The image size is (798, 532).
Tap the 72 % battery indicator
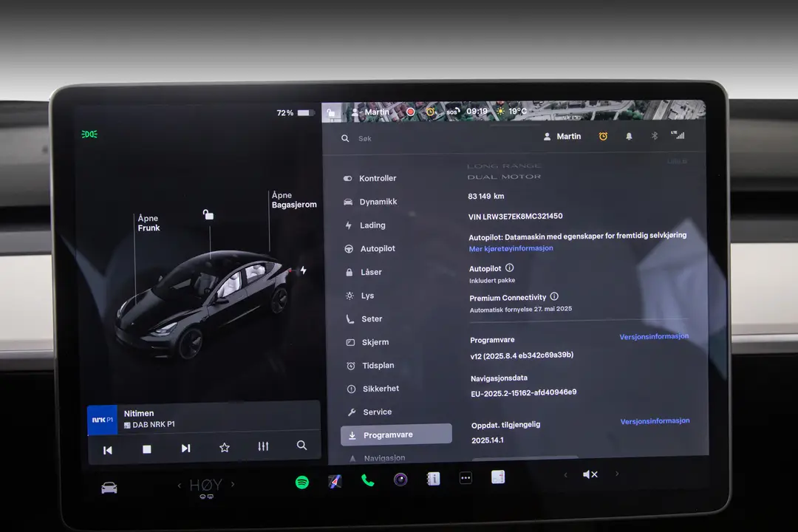(x=295, y=112)
